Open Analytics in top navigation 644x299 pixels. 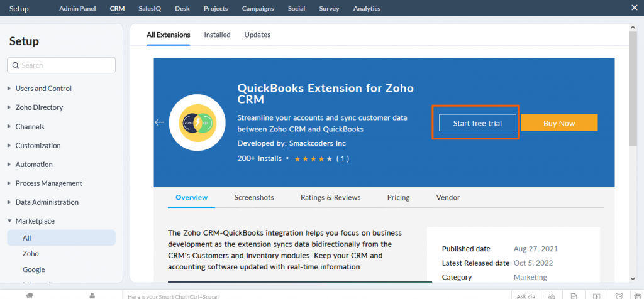367,8
